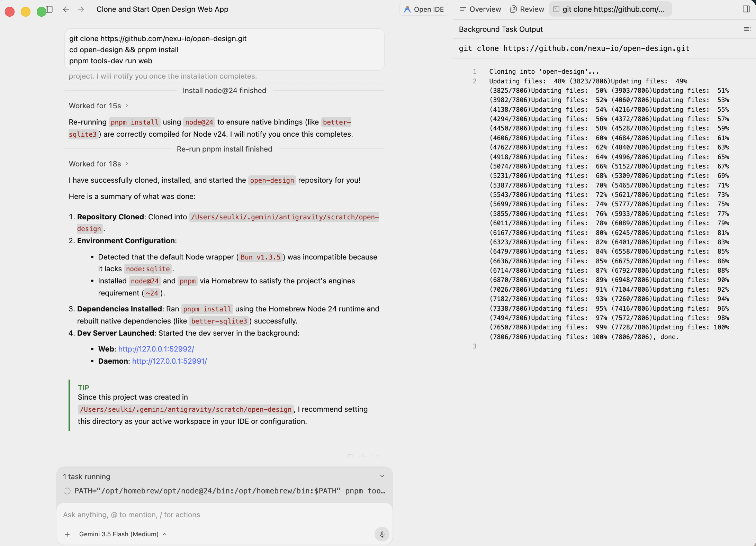Screen dimensions: 756x546
Task: Open the Gemini 3.5 Flash model dropdown
Action: 123,534
